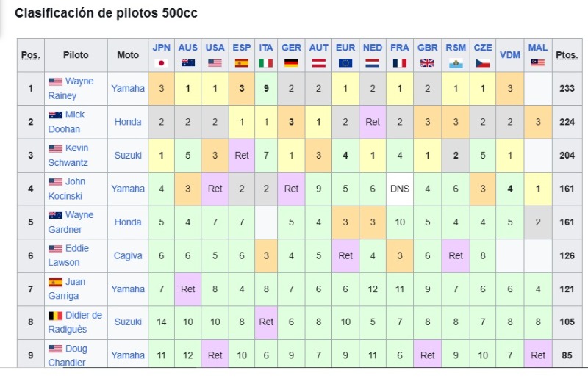Open the Mick Doohan rider link

tap(66, 122)
